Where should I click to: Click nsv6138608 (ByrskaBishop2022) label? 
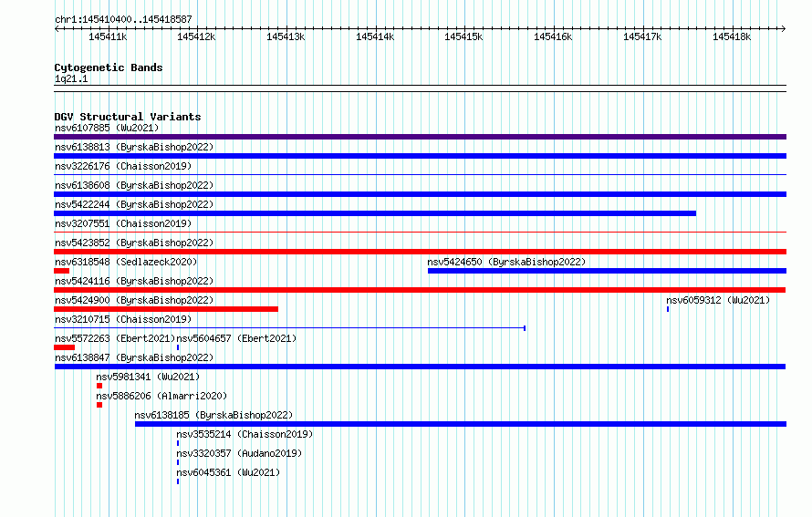tap(134, 185)
